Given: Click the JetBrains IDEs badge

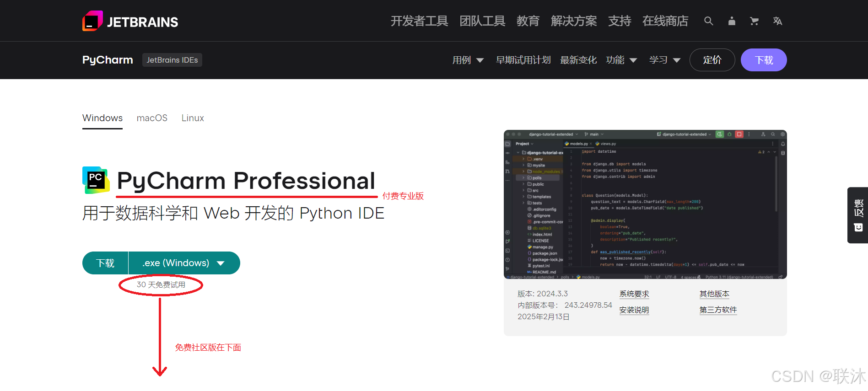Looking at the screenshot, I should click(x=172, y=60).
